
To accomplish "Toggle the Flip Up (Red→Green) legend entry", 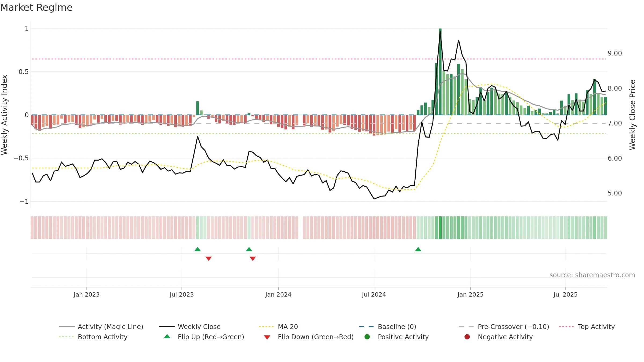I will click(204, 337).
